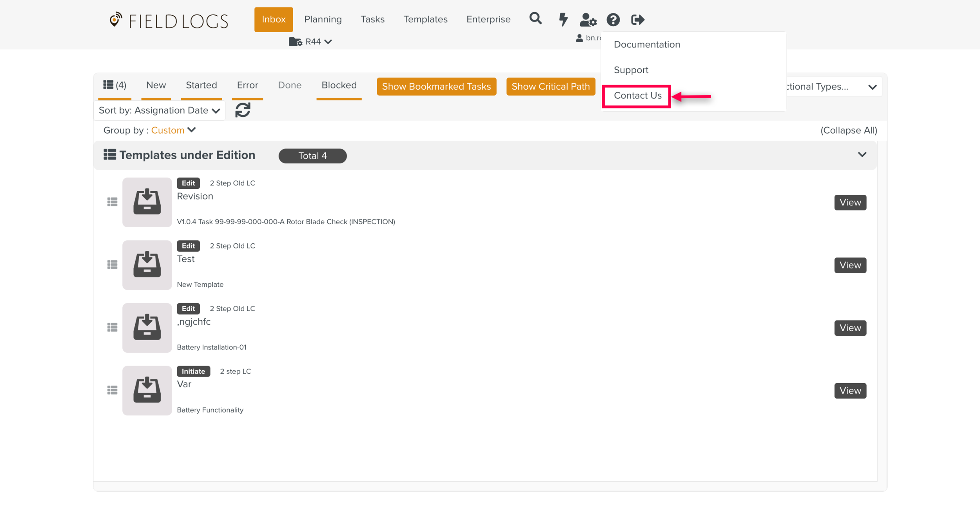Select Contact Us in the help menu
Screen dimensions: 980x511
(637, 96)
